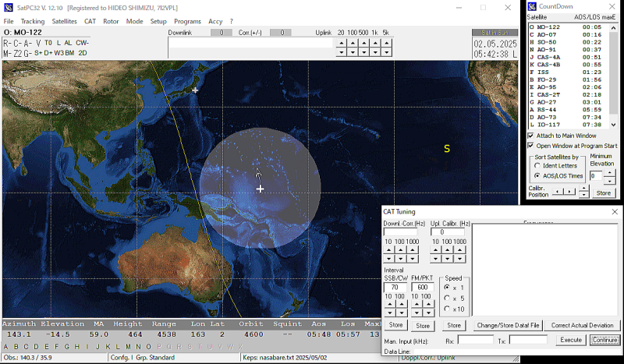Click Store button under Speed group

[x=454, y=325]
